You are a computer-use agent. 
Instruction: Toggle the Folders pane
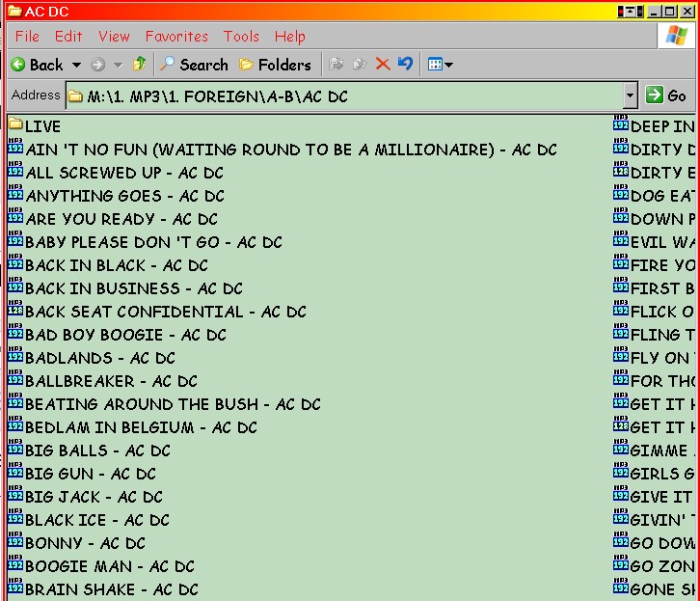(x=275, y=65)
